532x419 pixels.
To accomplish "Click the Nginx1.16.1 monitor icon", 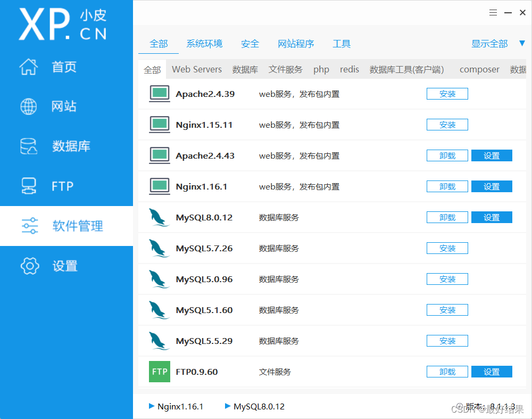I will 160,186.
